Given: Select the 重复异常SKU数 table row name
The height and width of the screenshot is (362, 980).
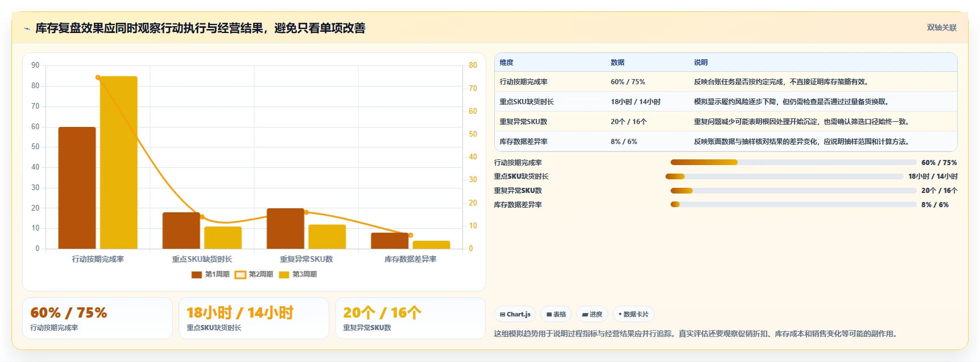Looking at the screenshot, I should (523, 122).
